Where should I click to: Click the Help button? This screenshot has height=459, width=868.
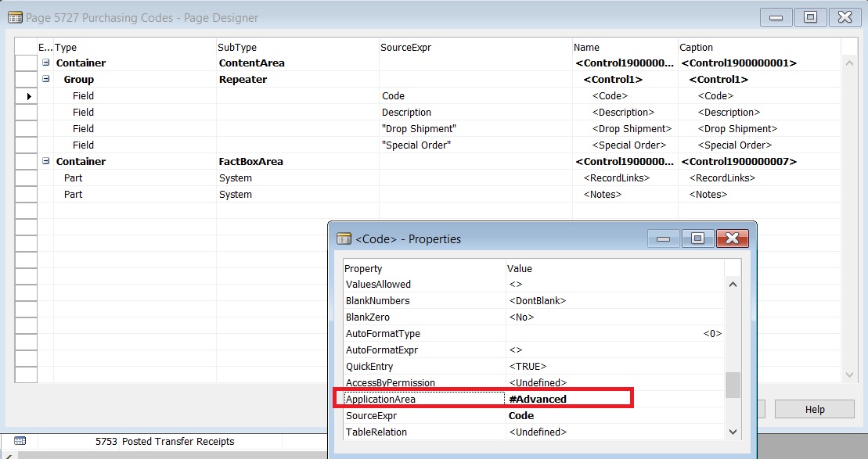coord(815,410)
